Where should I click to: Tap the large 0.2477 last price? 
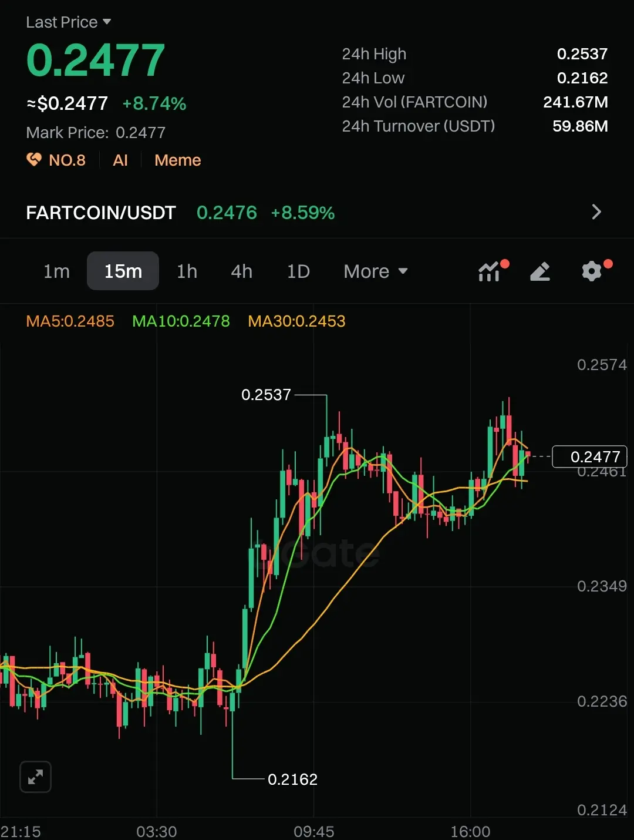click(x=96, y=61)
